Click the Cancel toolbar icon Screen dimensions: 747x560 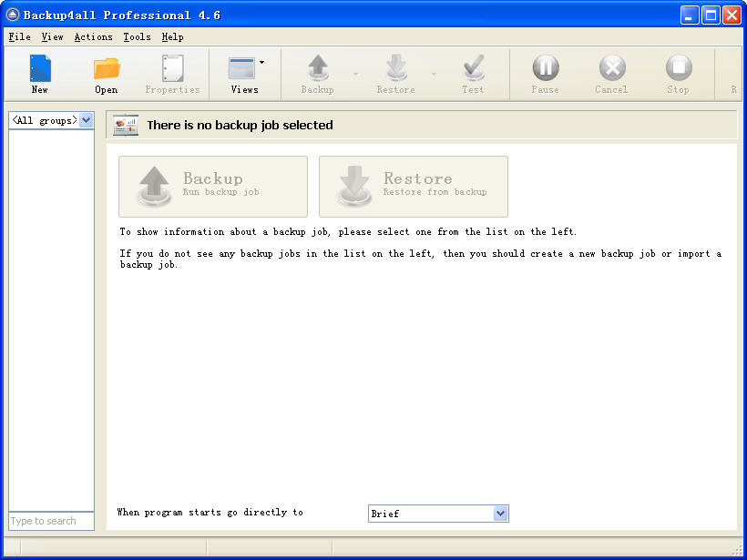[612, 67]
